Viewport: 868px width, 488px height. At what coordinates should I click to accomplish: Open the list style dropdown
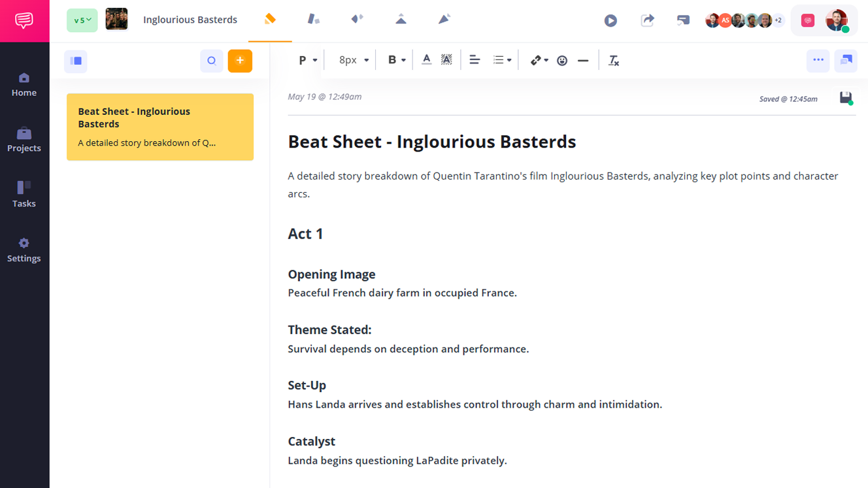point(502,60)
